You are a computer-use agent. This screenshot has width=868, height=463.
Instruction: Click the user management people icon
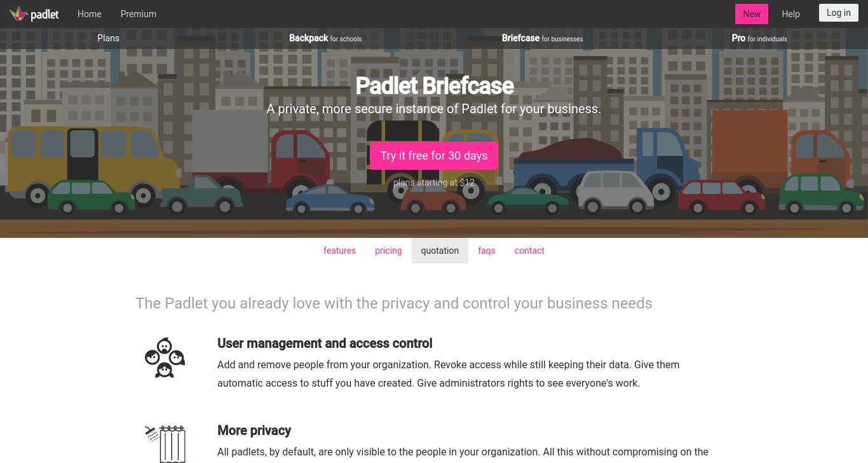(165, 357)
